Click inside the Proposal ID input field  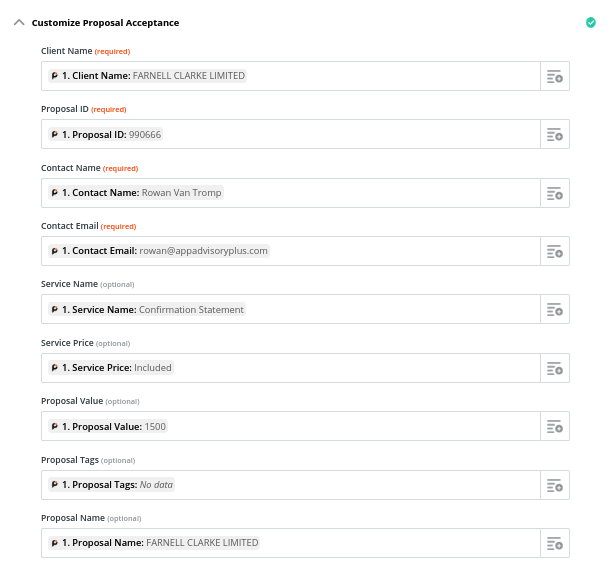point(291,134)
